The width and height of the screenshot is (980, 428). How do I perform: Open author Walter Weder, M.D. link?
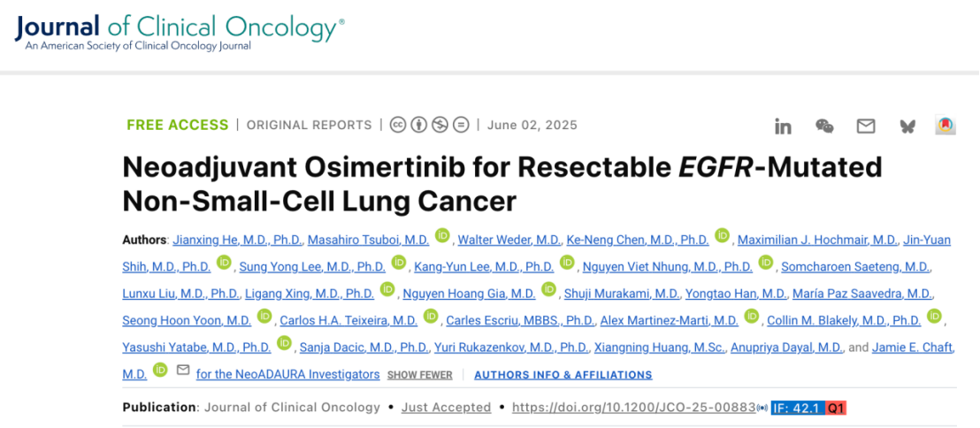(x=510, y=240)
